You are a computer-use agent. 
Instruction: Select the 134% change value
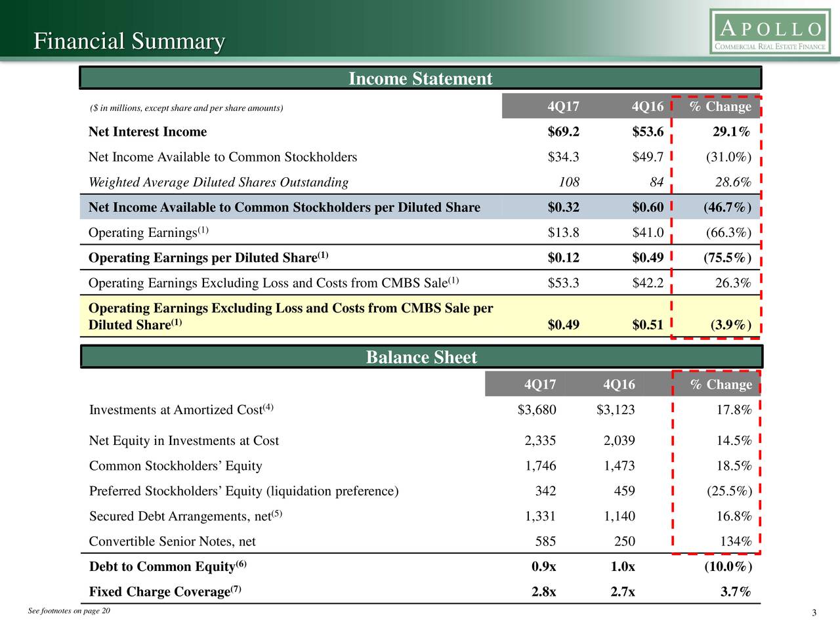click(x=736, y=541)
